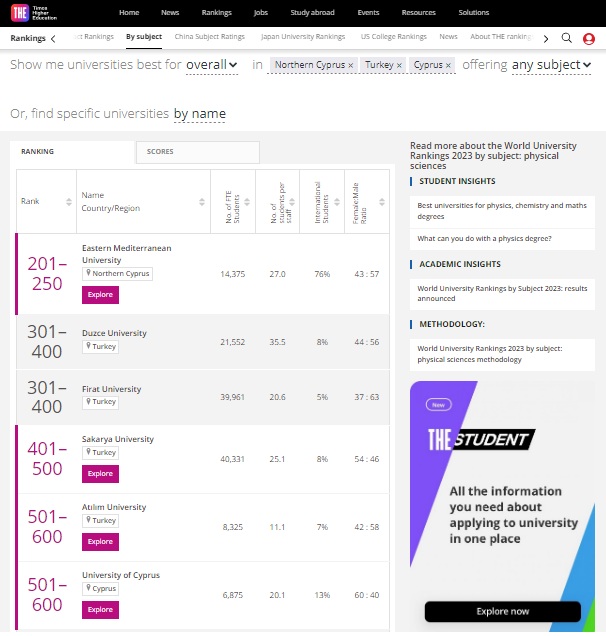The image size is (606, 636).
Task: Explore Eastern Mediterranean University
Action: coord(100,295)
